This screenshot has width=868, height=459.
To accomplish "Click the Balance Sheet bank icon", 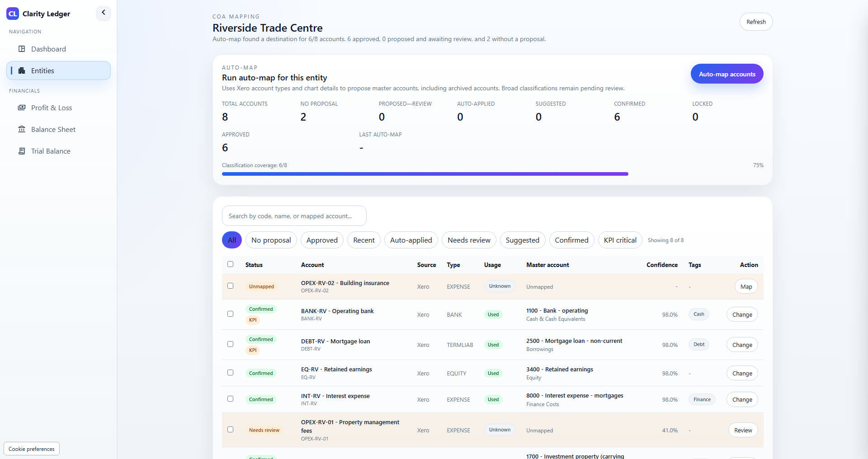I will pos(22,129).
